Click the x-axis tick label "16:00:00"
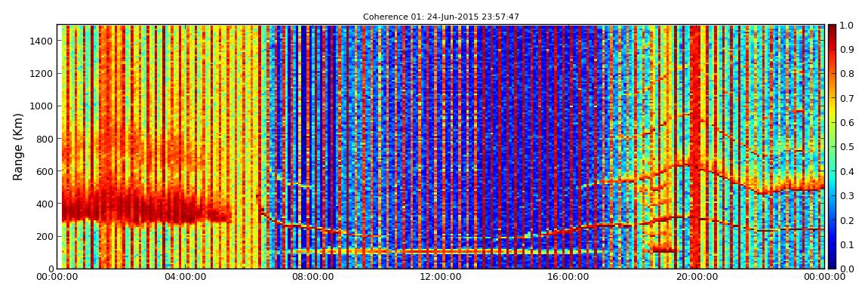Viewport: 868px width, 307px height. click(568, 277)
